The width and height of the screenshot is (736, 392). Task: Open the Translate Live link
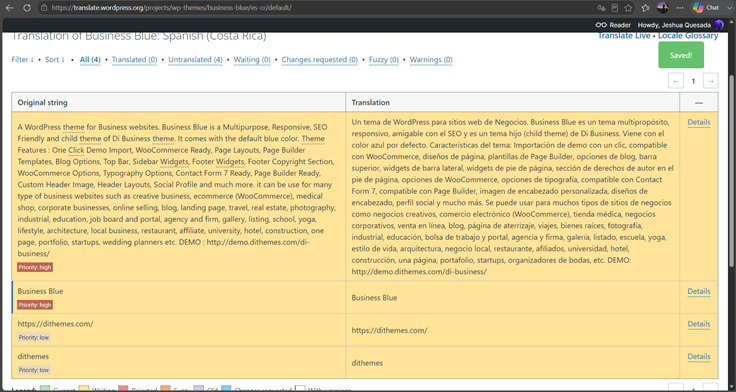pyautogui.click(x=624, y=36)
